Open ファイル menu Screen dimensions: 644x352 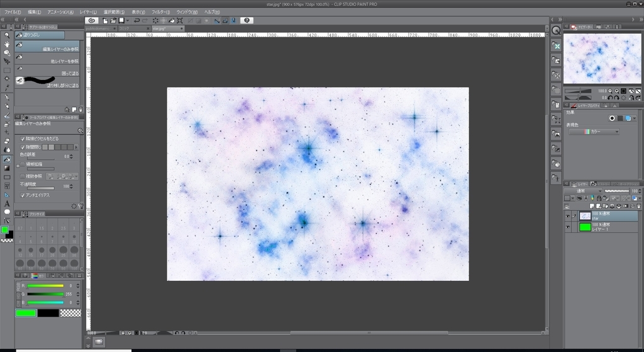(13, 13)
